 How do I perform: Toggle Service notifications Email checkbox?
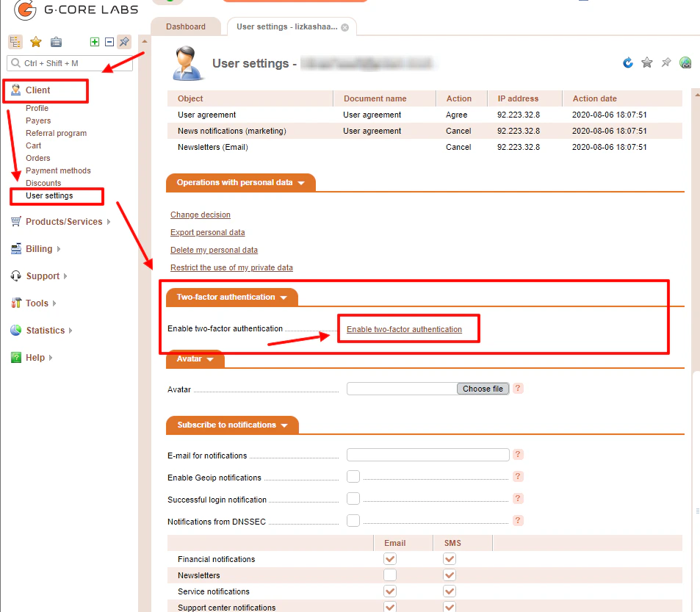(x=390, y=591)
